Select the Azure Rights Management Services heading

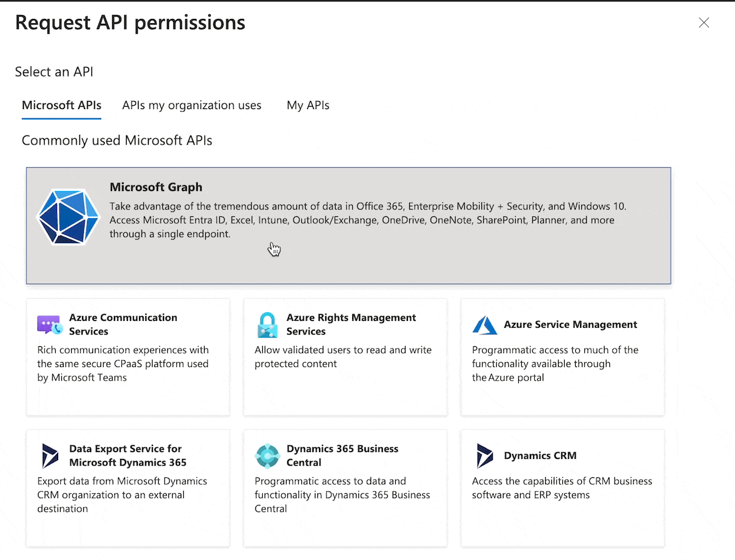point(351,324)
